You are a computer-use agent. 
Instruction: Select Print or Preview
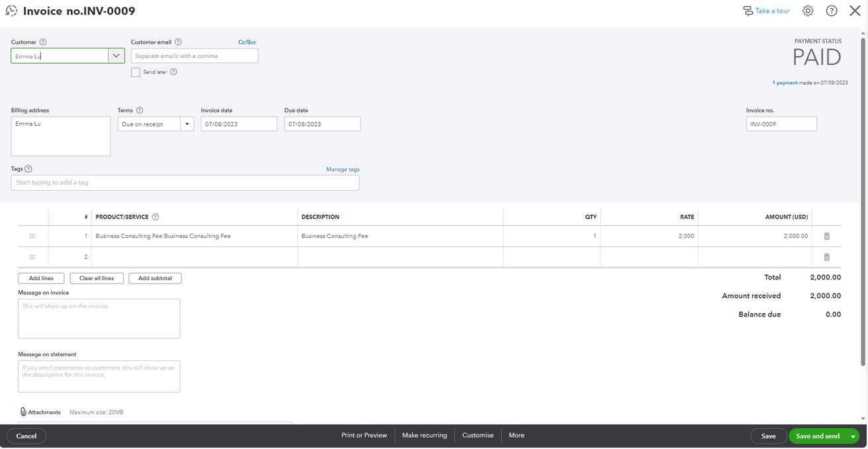364,436
